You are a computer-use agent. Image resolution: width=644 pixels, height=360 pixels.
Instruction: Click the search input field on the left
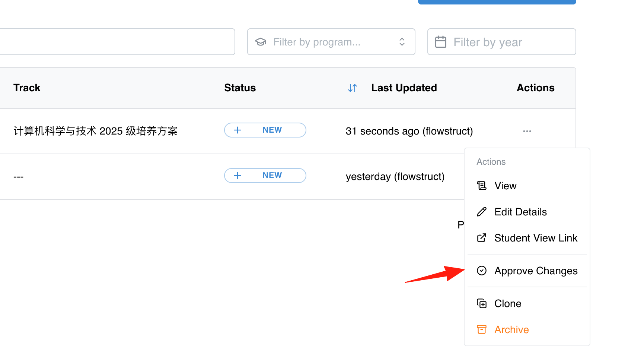(117, 42)
